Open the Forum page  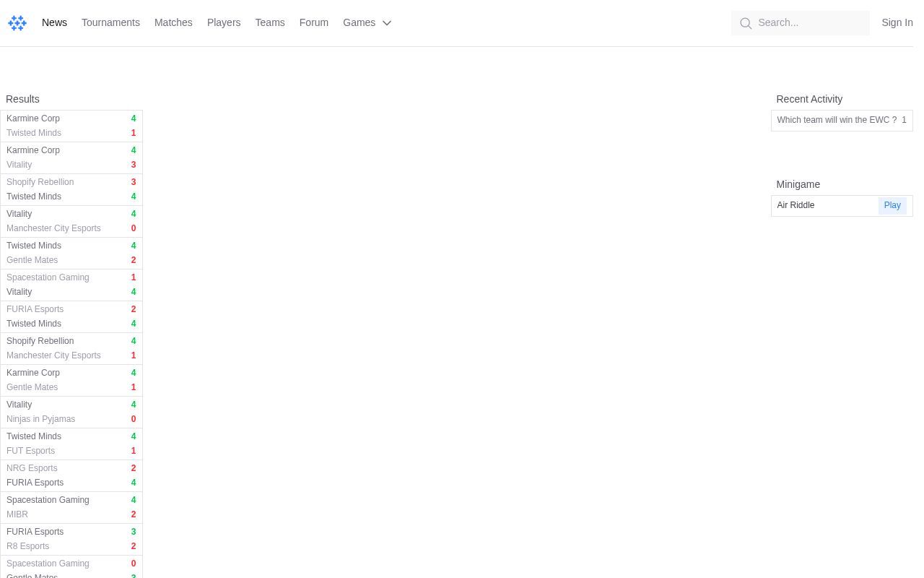pyautogui.click(x=314, y=22)
